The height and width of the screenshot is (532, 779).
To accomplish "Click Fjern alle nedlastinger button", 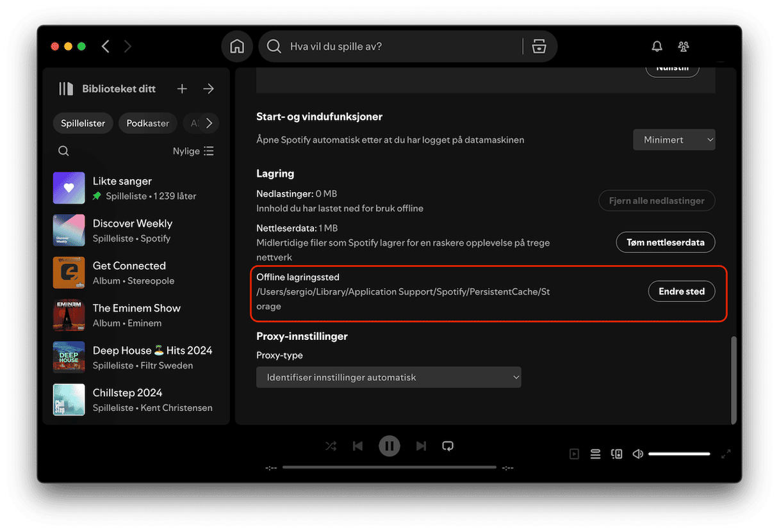I will pyautogui.click(x=657, y=200).
